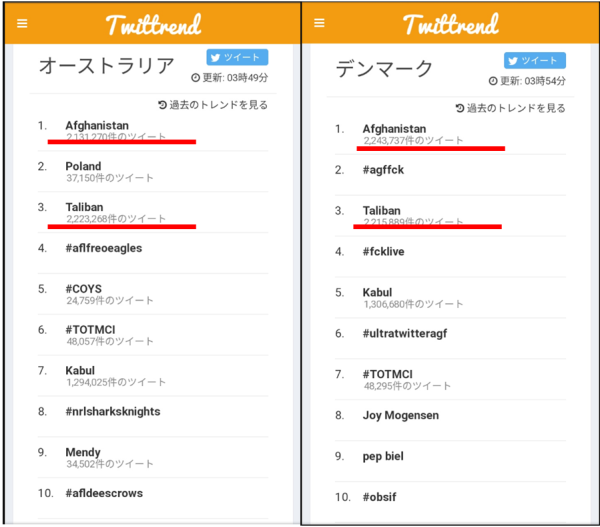
Task: Open hamburger menu in Denmark panel
Action: 319,23
